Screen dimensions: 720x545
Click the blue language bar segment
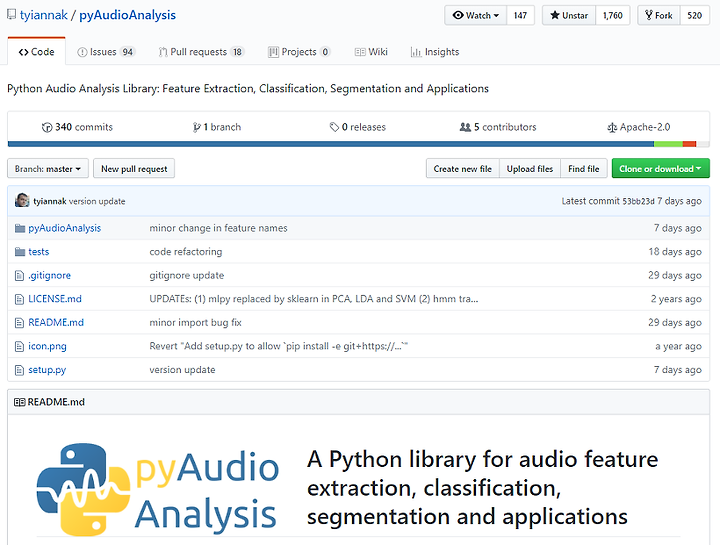(331, 144)
